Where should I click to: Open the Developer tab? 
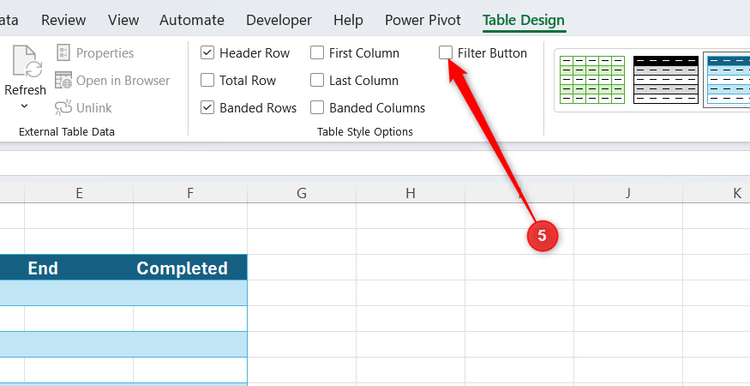(279, 20)
